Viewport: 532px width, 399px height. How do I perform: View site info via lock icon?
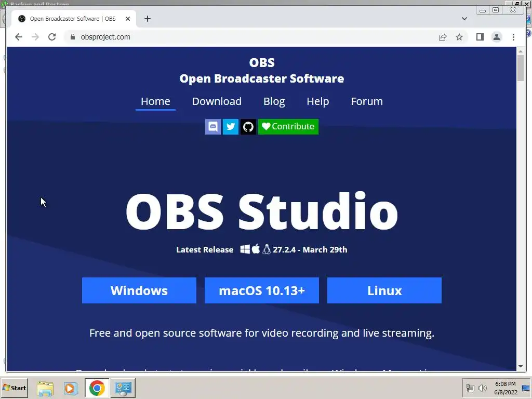[73, 37]
